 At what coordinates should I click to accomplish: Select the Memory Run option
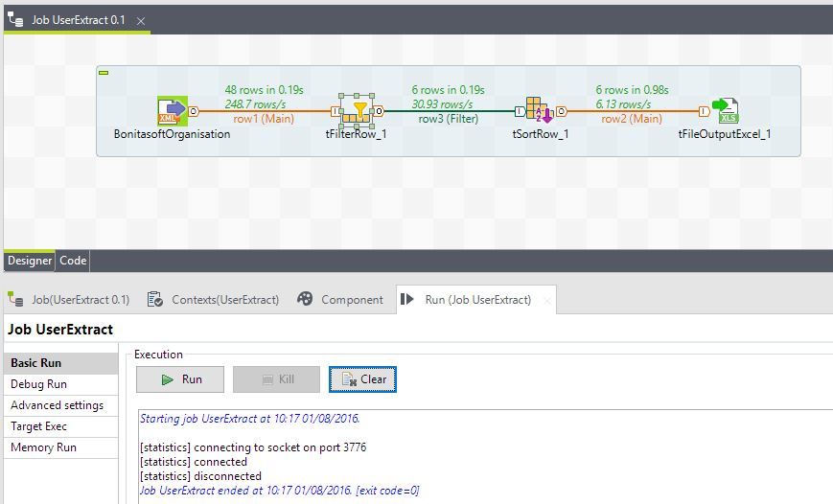(43, 447)
